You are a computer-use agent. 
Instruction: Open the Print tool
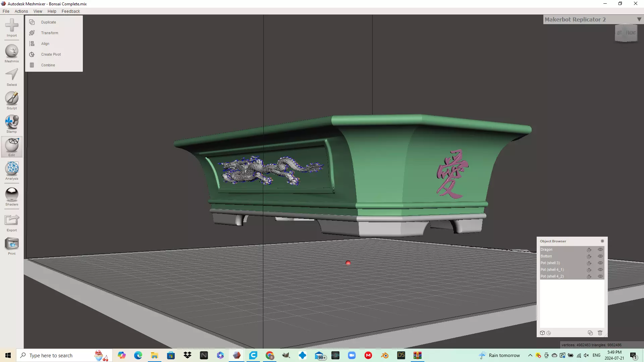12,246
